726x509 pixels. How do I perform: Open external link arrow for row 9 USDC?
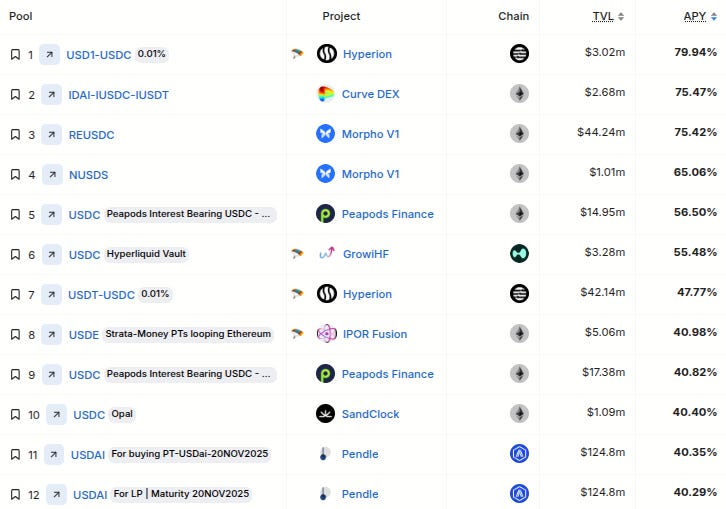point(52,375)
